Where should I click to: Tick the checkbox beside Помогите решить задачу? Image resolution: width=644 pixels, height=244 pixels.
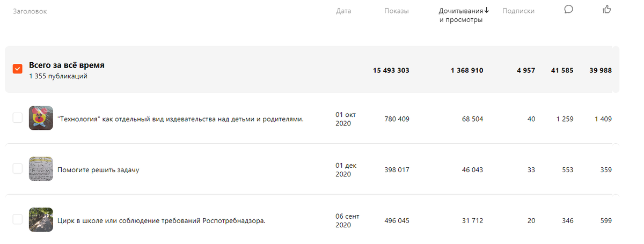[17, 169]
